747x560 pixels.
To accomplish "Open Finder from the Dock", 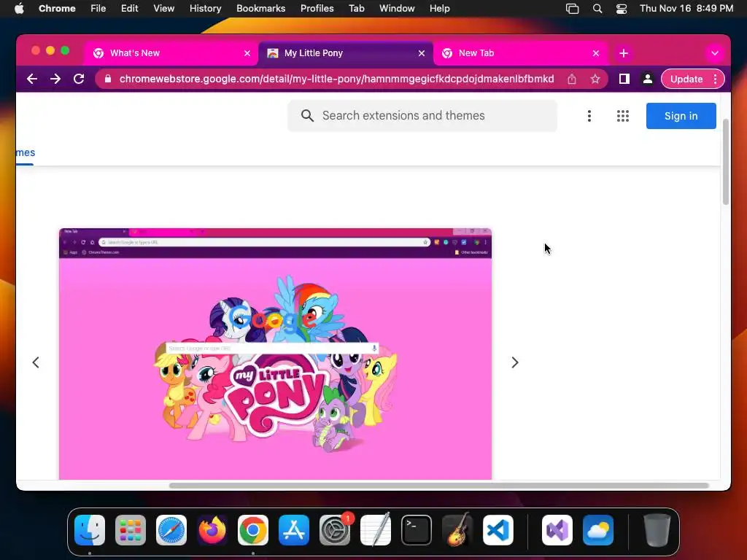I will coord(90,530).
